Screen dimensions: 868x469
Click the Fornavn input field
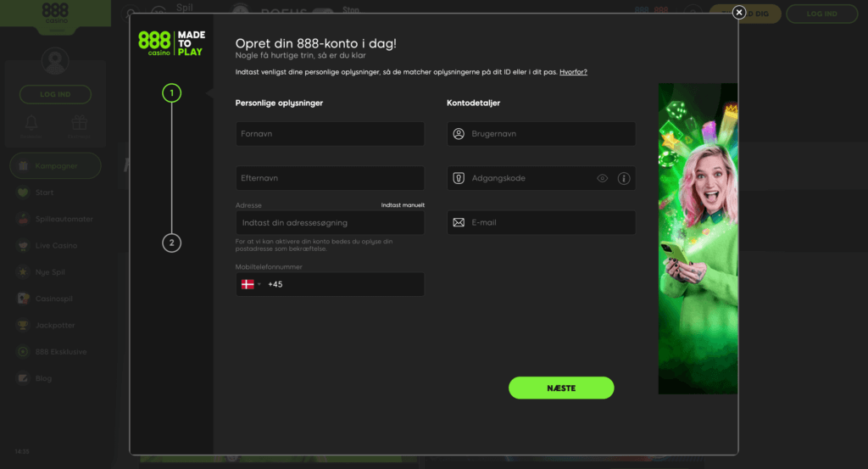tap(330, 134)
